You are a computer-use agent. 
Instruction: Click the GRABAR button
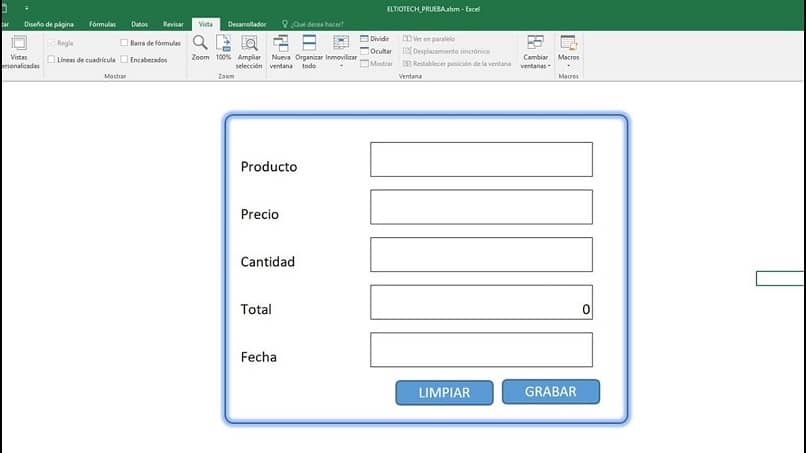[x=551, y=392]
